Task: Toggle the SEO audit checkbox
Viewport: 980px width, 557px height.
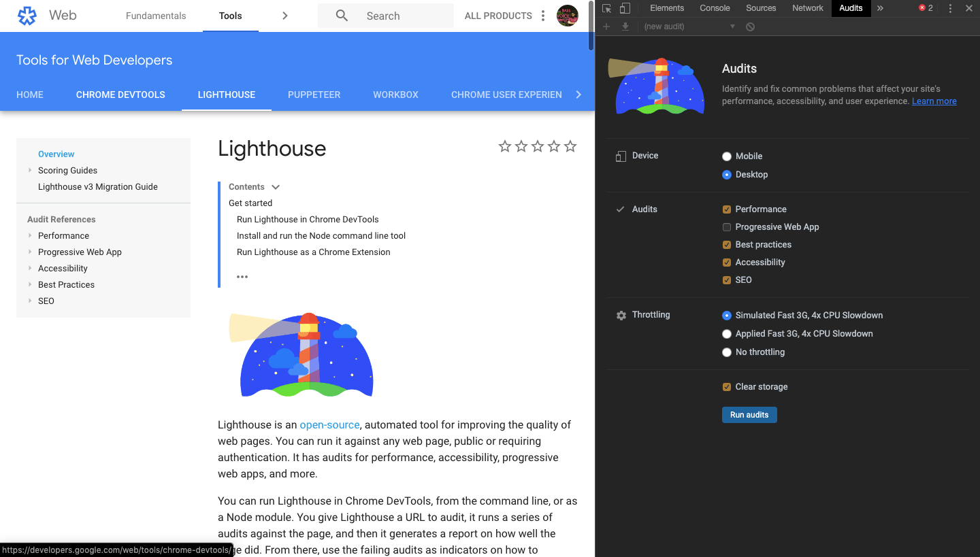Action: pos(727,280)
